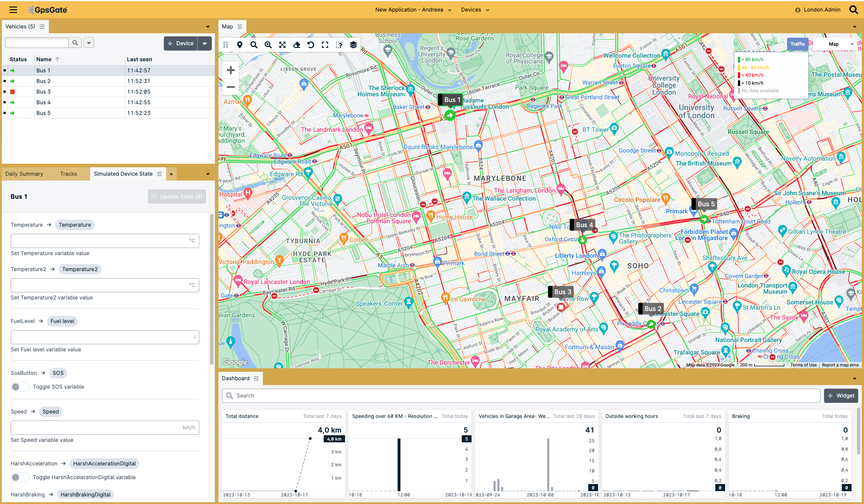Select the Map panel tab

(x=227, y=27)
